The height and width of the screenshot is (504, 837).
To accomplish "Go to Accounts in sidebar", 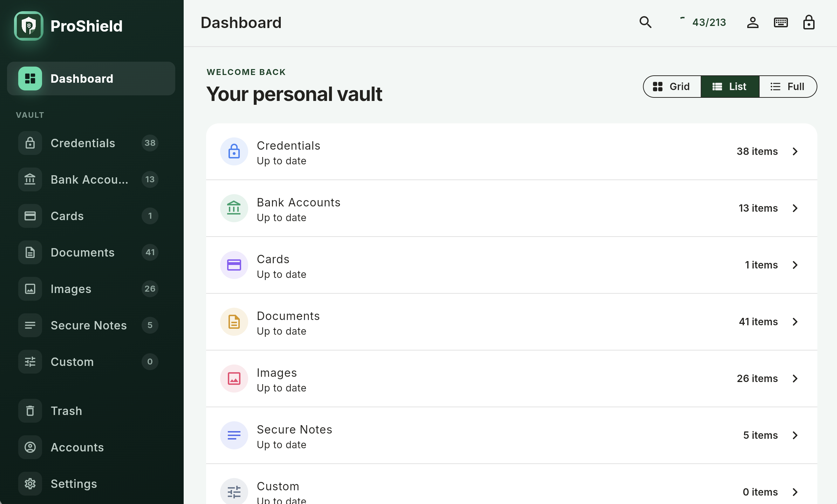I will 91,447.
